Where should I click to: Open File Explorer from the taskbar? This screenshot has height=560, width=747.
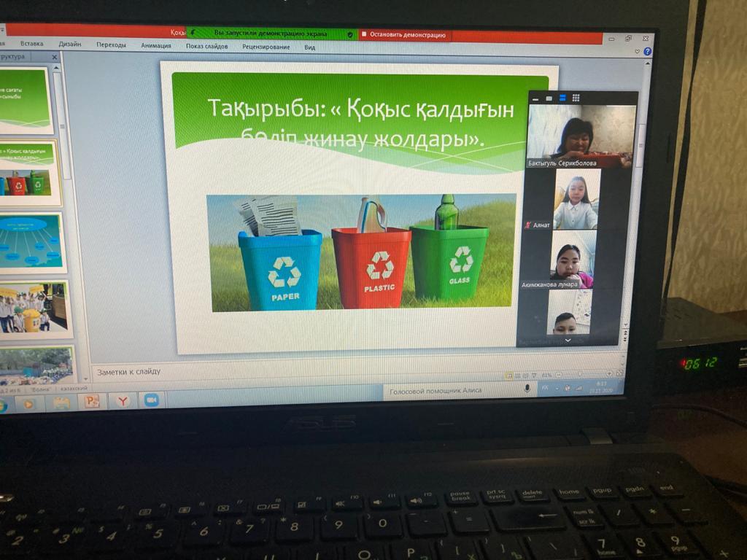61,402
